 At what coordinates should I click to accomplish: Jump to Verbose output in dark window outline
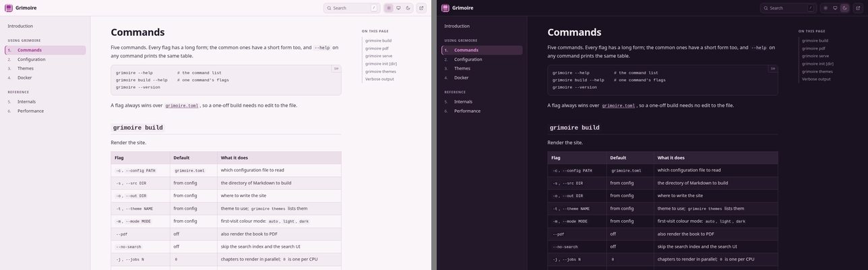click(816, 79)
